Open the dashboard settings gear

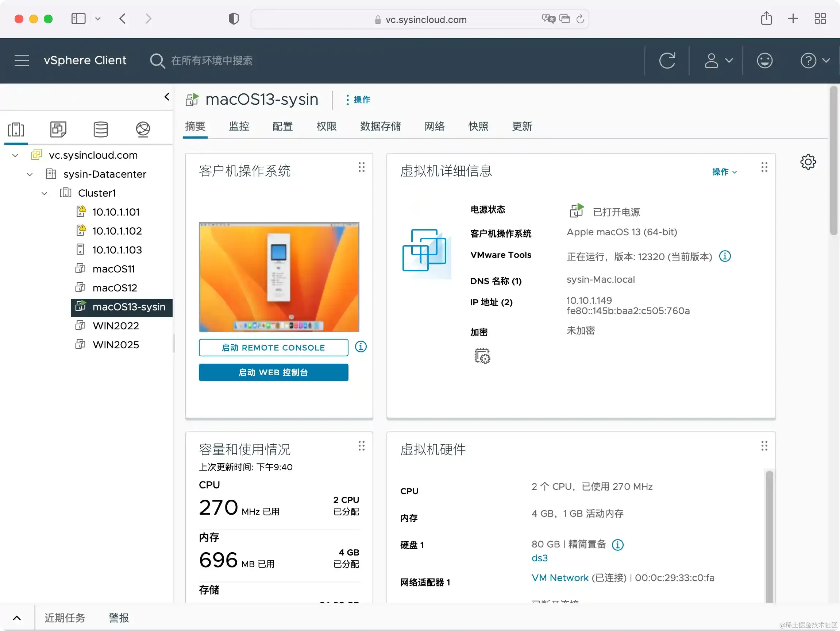pos(808,162)
